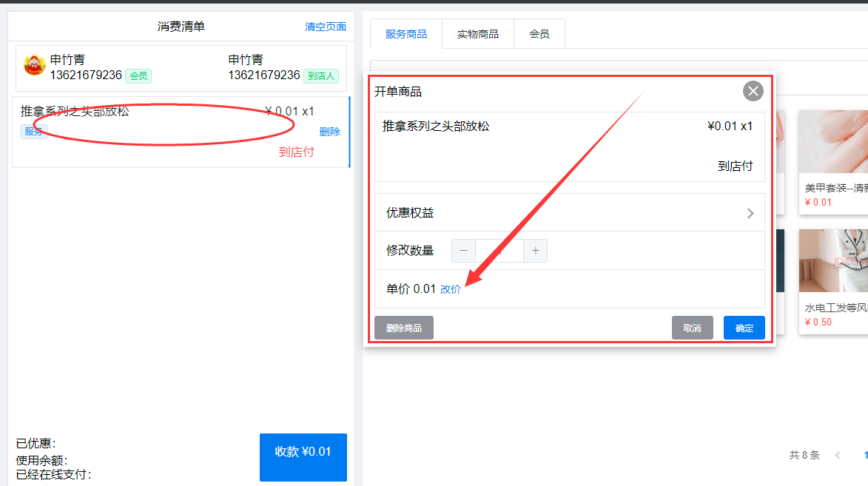Screen dimensions: 868x486
Task: Open the 水电工 product thumbnail
Action: coord(833,260)
